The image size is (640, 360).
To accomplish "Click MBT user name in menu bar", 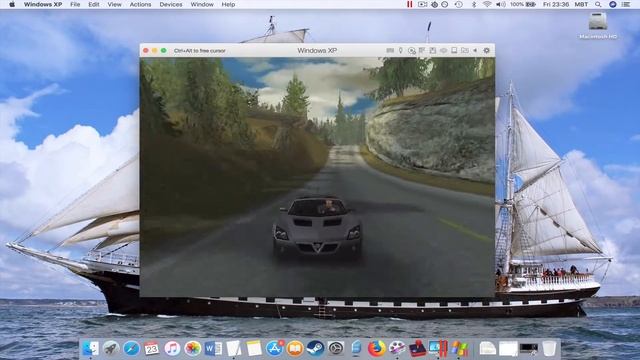I will pyautogui.click(x=581, y=4).
